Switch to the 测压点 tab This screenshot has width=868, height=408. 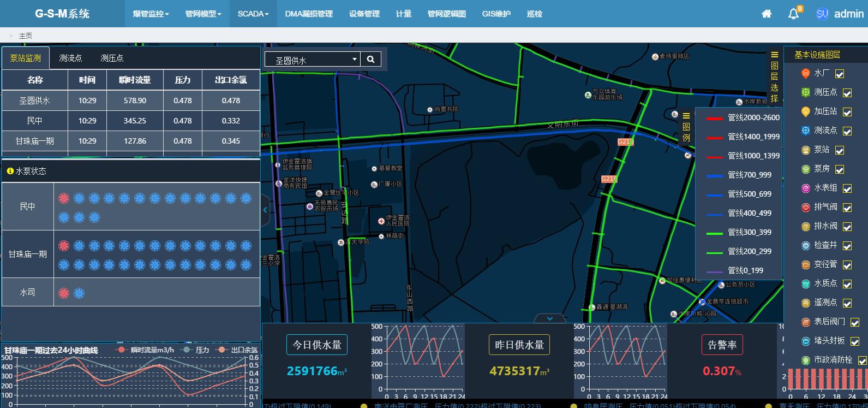click(112, 58)
